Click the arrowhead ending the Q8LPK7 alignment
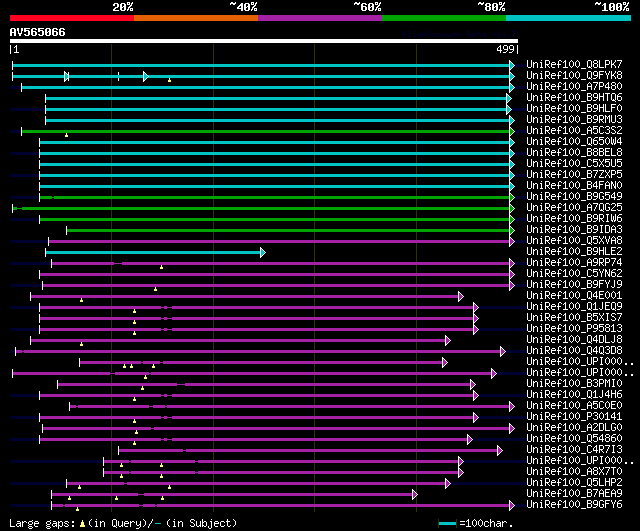The height and width of the screenshot is (531, 640). (512, 65)
